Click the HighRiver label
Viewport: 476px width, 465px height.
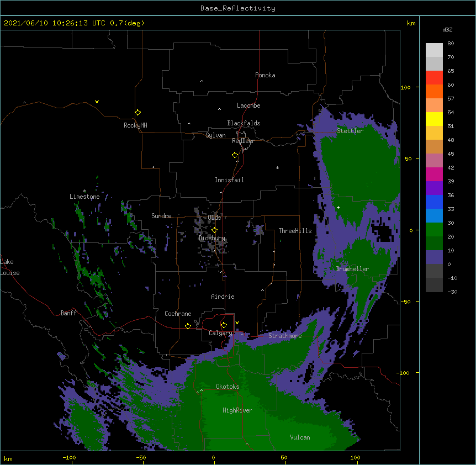click(237, 410)
